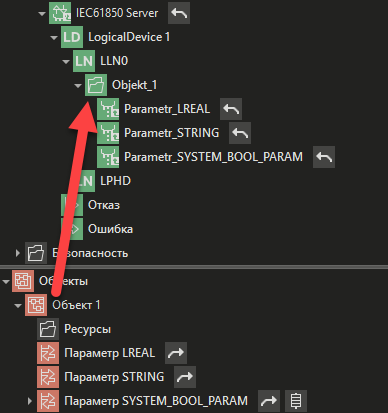388x413 pixels.
Task: Click link arrow beside Parametr_LREAL
Action: (x=231, y=109)
